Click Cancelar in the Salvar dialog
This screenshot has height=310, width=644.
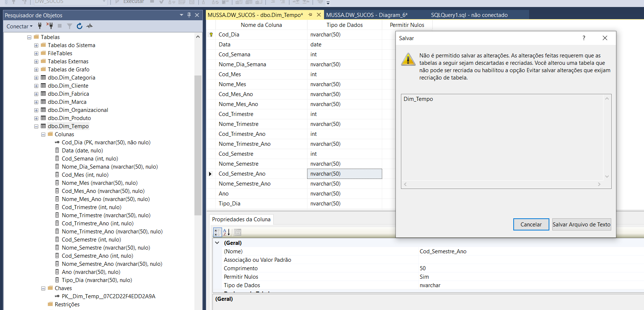pos(531,224)
